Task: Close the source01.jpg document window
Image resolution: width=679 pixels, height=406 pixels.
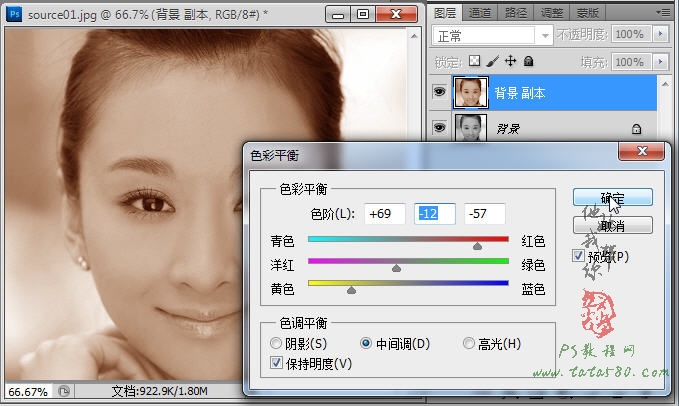Action: pyautogui.click(x=396, y=14)
